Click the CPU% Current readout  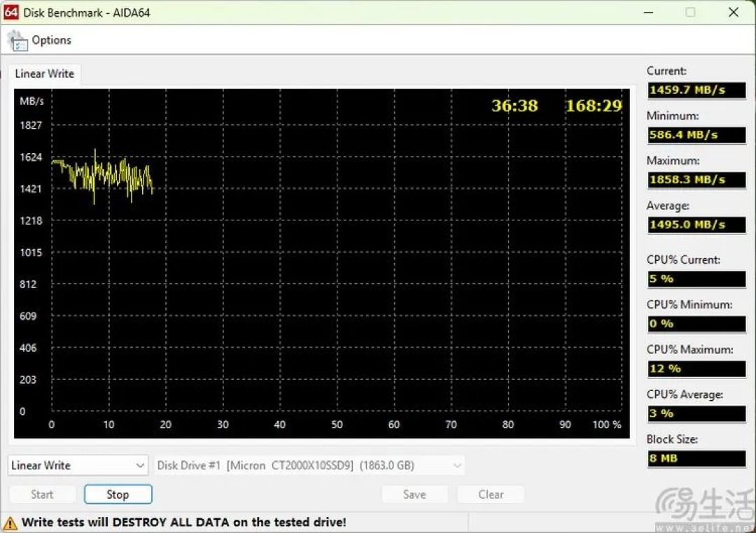pos(696,278)
